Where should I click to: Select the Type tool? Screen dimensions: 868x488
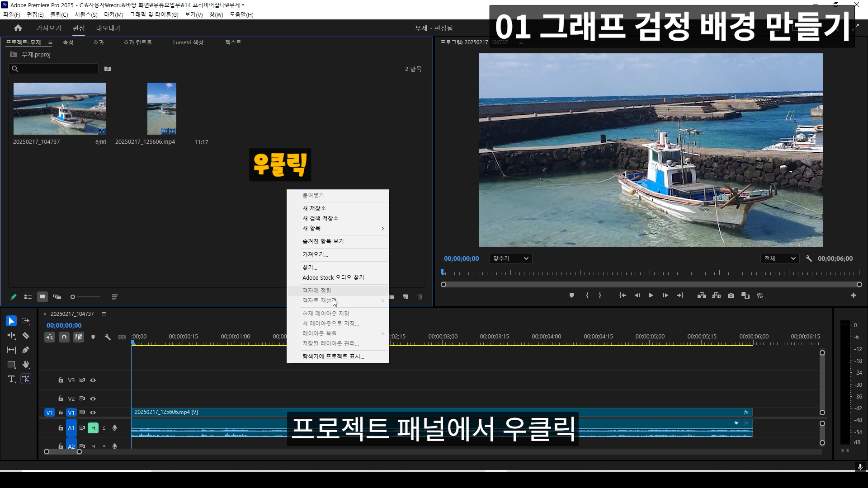[11, 379]
